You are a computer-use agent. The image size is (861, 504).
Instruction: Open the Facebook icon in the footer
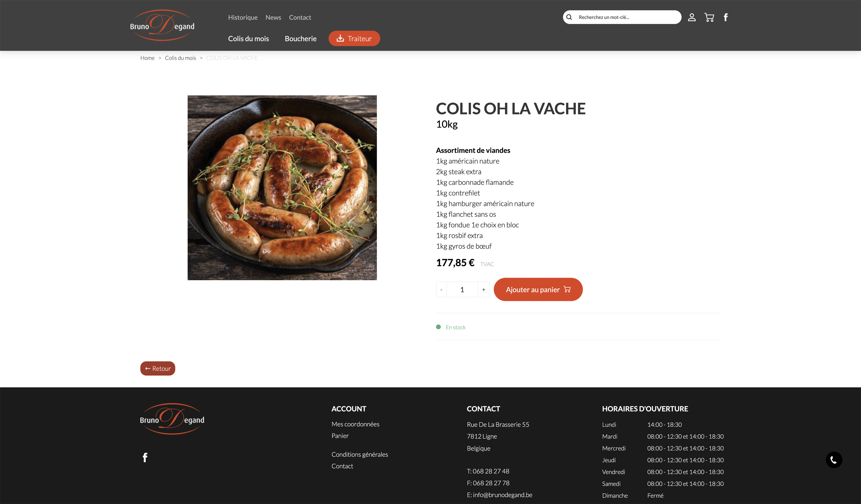[145, 457]
